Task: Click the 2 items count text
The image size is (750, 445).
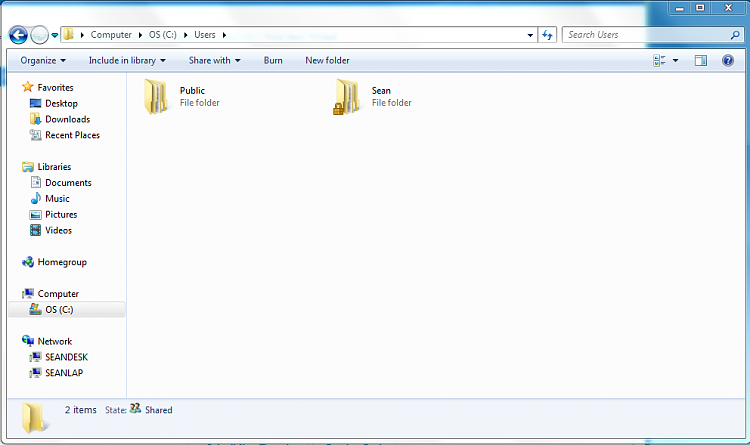Action: pos(81,410)
